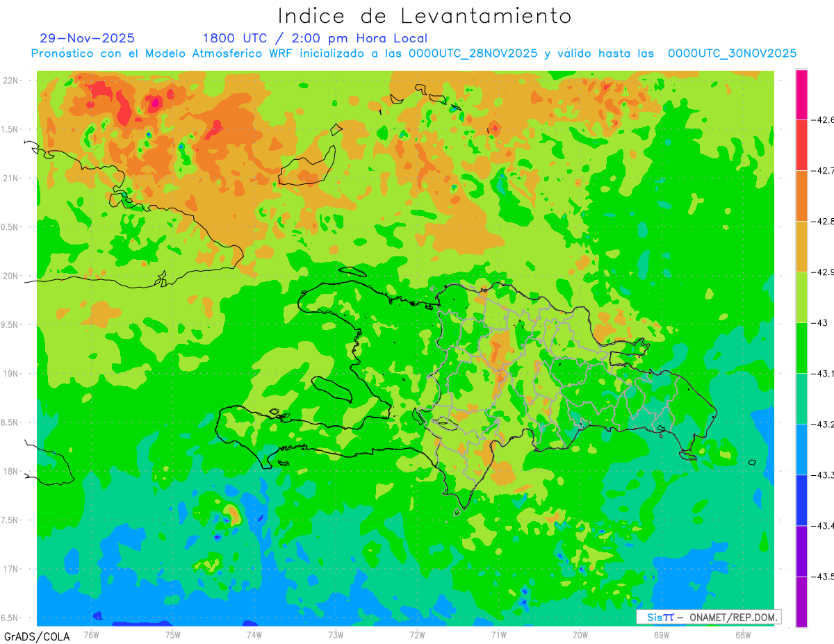Image resolution: width=834 pixels, height=644 pixels.
Task: Select the lime swatch between -42.9 and -43
Action: click(x=801, y=297)
